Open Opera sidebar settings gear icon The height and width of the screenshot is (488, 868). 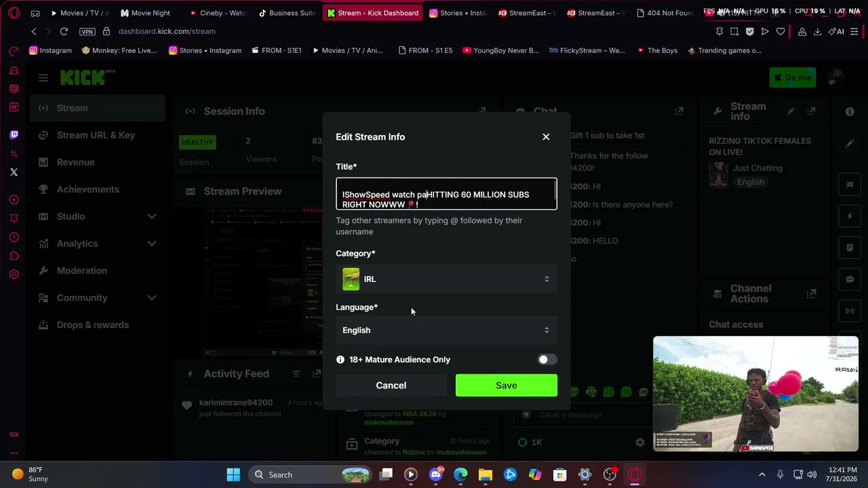coord(14,274)
